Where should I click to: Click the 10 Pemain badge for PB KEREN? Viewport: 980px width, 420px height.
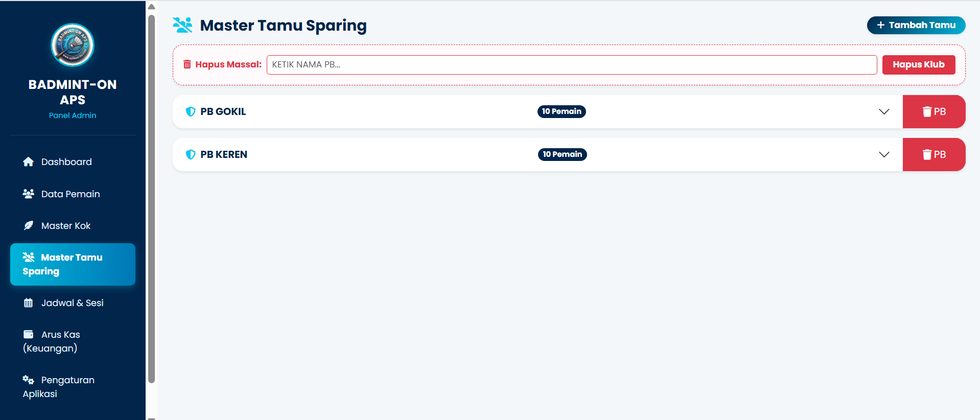pyautogui.click(x=562, y=154)
